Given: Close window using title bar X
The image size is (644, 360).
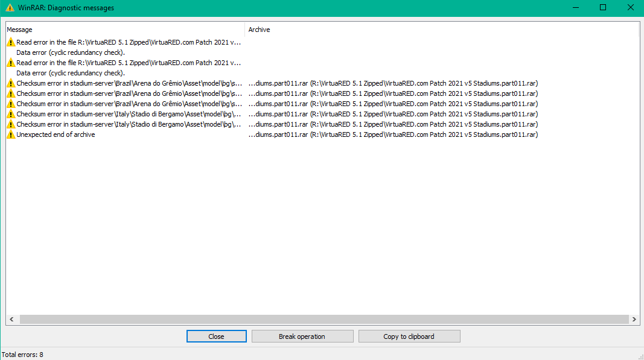Looking at the screenshot, I should (x=631, y=7).
